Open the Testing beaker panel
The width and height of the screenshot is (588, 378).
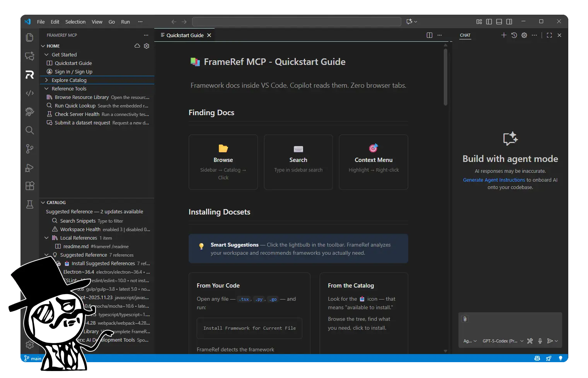(29, 204)
